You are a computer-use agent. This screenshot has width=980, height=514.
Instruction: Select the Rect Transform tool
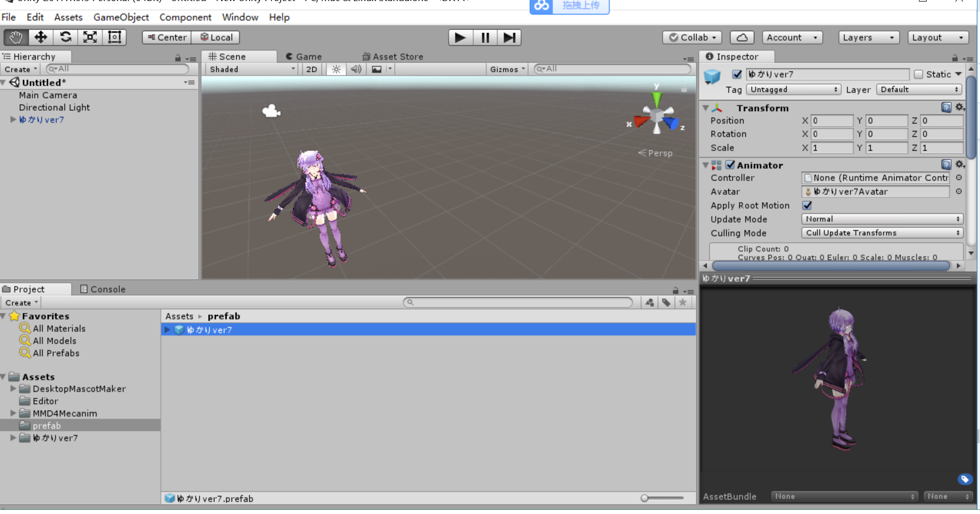pyautogui.click(x=114, y=37)
